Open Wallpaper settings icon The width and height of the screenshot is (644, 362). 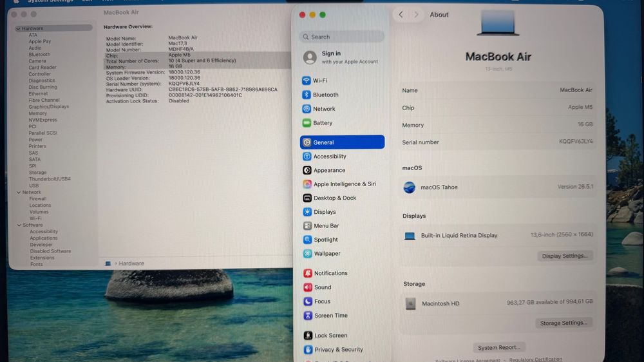[x=308, y=254]
